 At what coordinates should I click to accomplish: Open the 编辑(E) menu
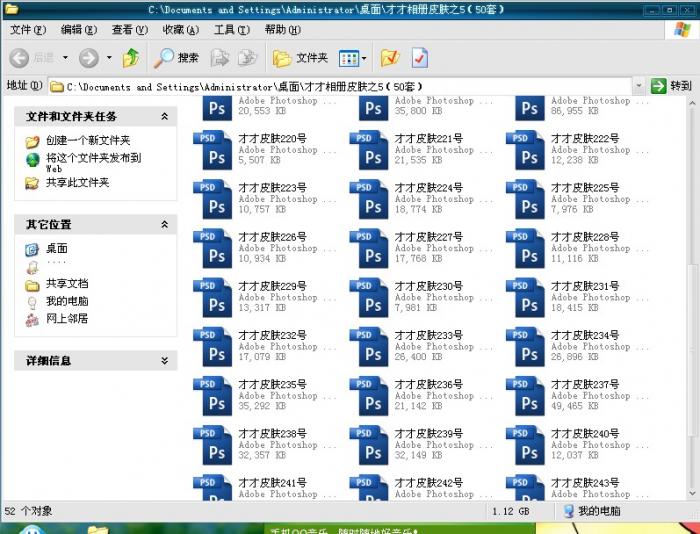point(79,30)
